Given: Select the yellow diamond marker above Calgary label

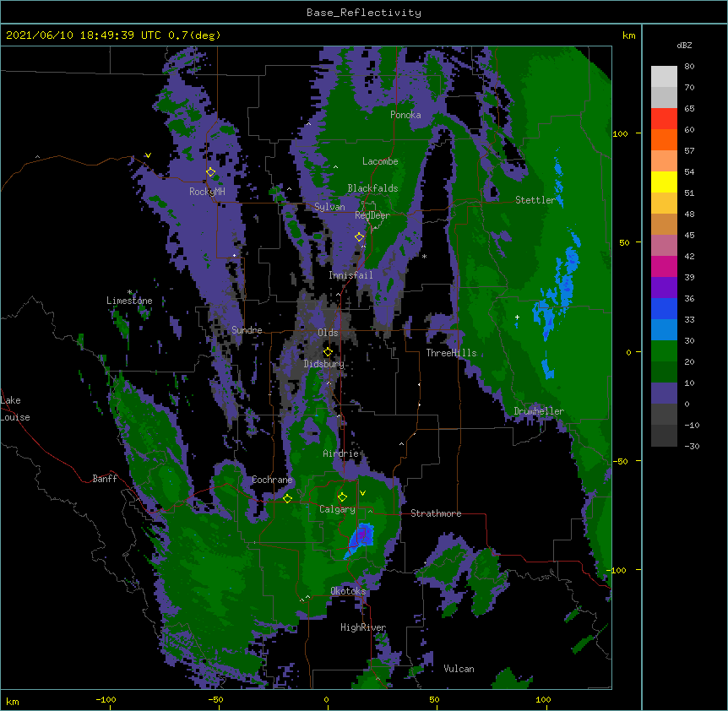Looking at the screenshot, I should coord(342,497).
